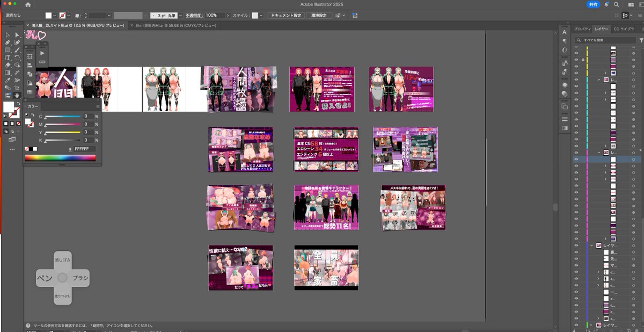Open the Paragraph panel icon in the dock
Screen dimensions: 644x332
[565, 41]
